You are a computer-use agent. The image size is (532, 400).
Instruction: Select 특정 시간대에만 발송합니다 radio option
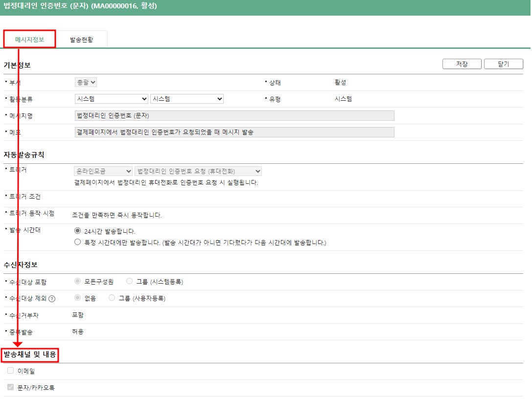point(77,242)
